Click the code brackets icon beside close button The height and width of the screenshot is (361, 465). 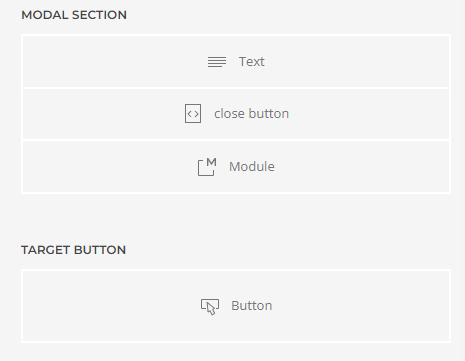pos(193,114)
